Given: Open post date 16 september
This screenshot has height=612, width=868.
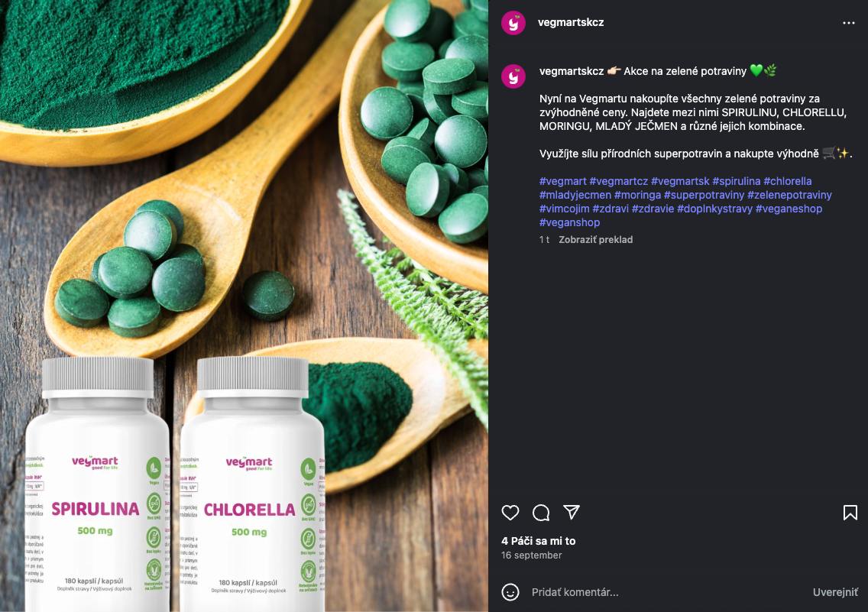Looking at the screenshot, I should coord(532,555).
